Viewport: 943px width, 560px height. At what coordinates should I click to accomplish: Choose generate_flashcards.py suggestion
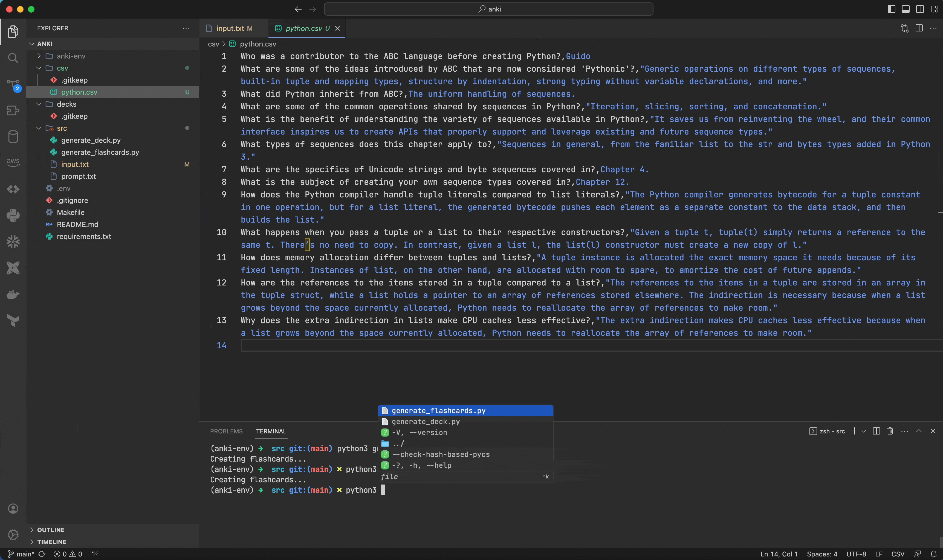(x=466, y=410)
